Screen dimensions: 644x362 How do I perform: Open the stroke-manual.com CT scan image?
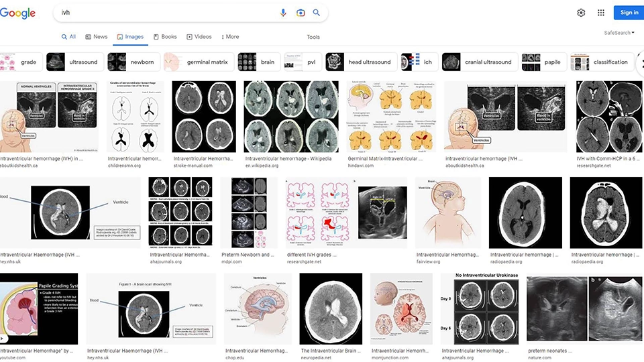pyautogui.click(x=204, y=117)
